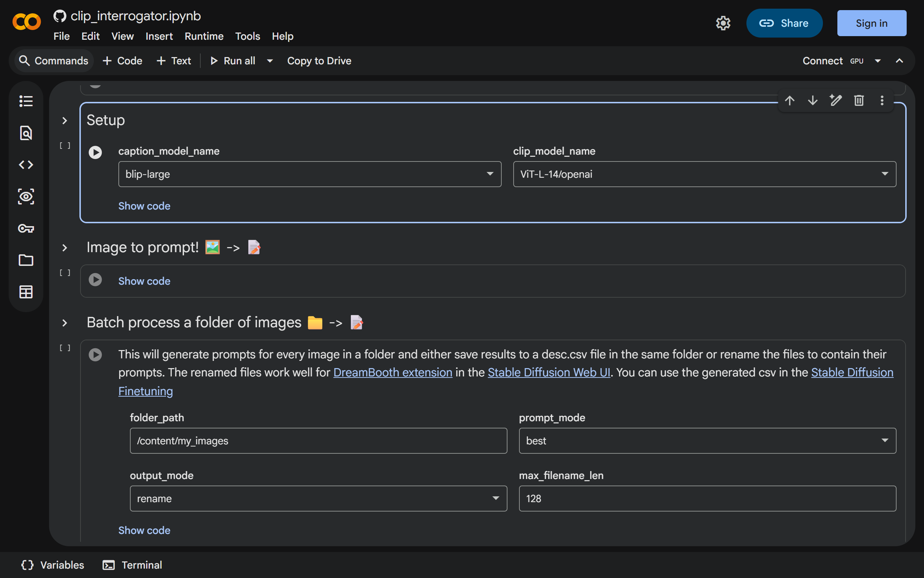
Task: Open the cell's more options menu
Action: (882, 100)
